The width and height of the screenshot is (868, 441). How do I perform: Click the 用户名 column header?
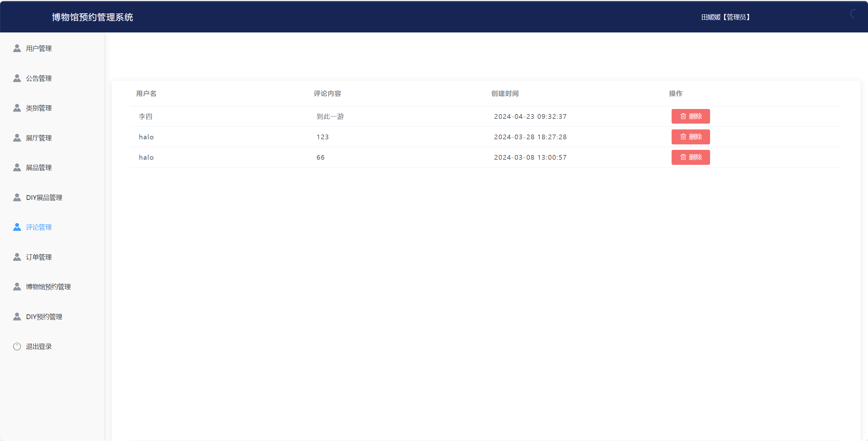(146, 94)
